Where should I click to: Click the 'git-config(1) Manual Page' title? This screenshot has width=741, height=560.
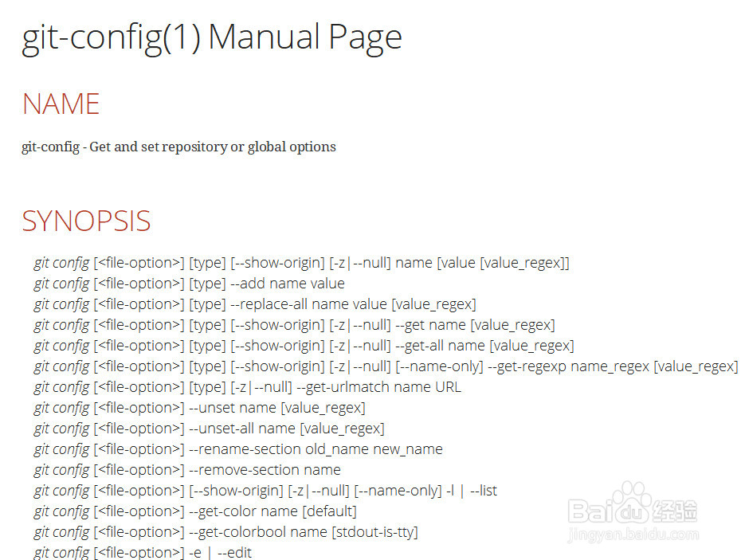[x=212, y=39]
